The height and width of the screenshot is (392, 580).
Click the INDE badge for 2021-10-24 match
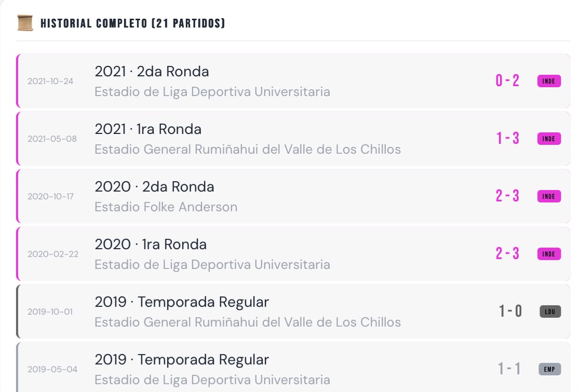click(549, 81)
